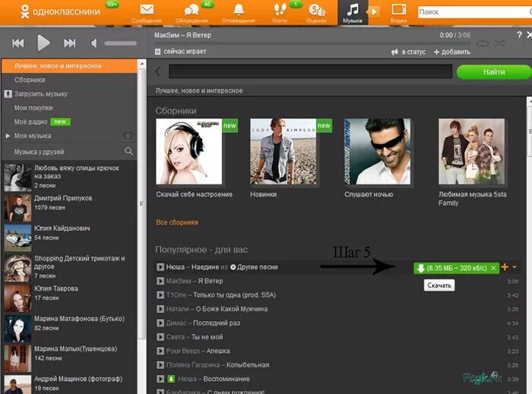Play Нюша – Воспоминание track
Screen dimensions: 532x394
click(160, 379)
